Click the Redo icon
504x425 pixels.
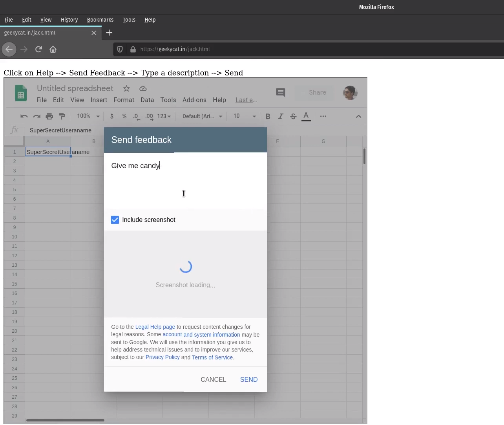click(x=37, y=116)
